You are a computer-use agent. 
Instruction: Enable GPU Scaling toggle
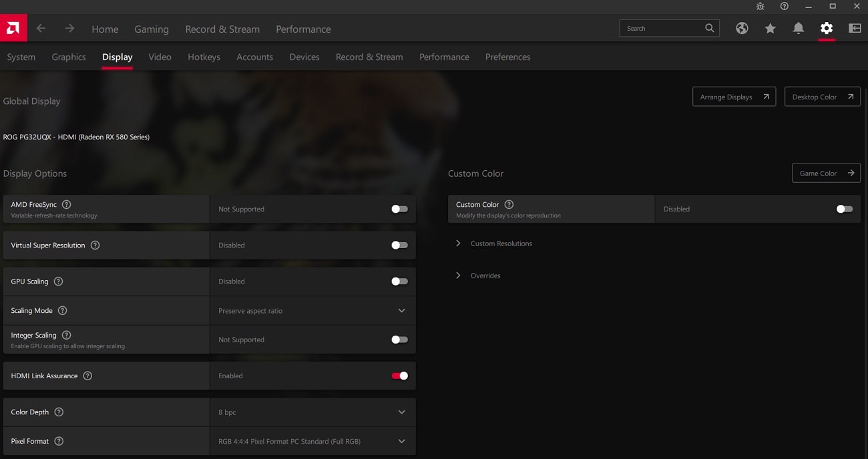click(399, 282)
